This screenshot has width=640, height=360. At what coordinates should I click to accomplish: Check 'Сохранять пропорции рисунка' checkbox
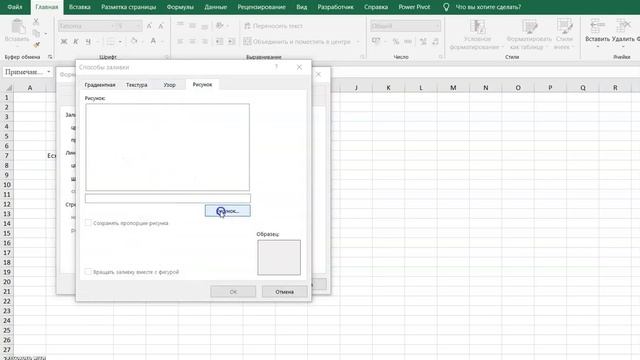click(x=88, y=223)
